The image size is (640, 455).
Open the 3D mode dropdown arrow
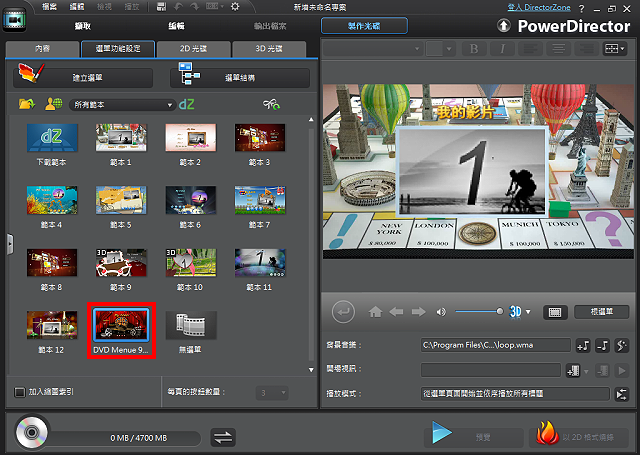point(528,312)
